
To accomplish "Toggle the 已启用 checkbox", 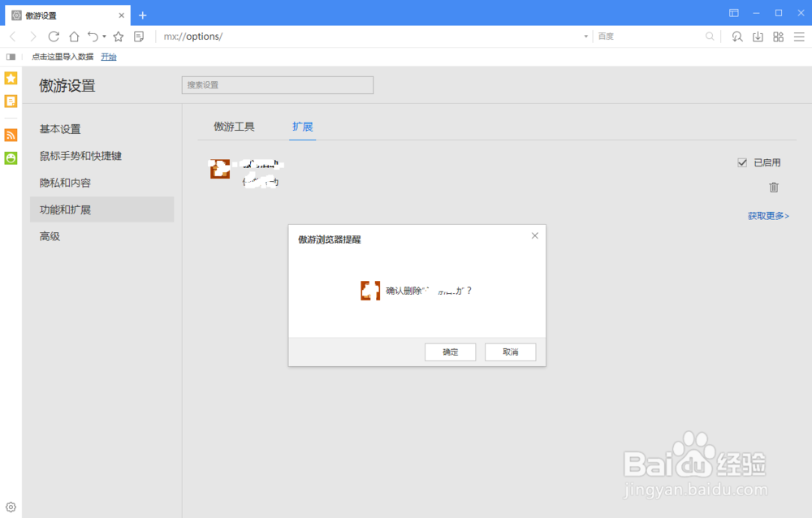I will tap(742, 162).
